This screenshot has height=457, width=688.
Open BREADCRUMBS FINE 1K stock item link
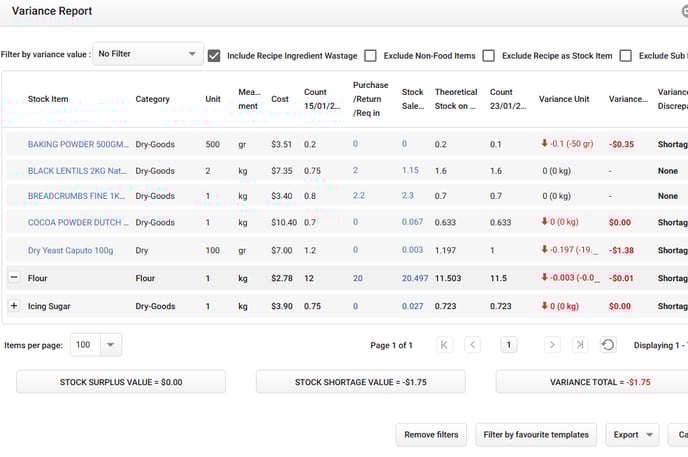tap(76, 196)
